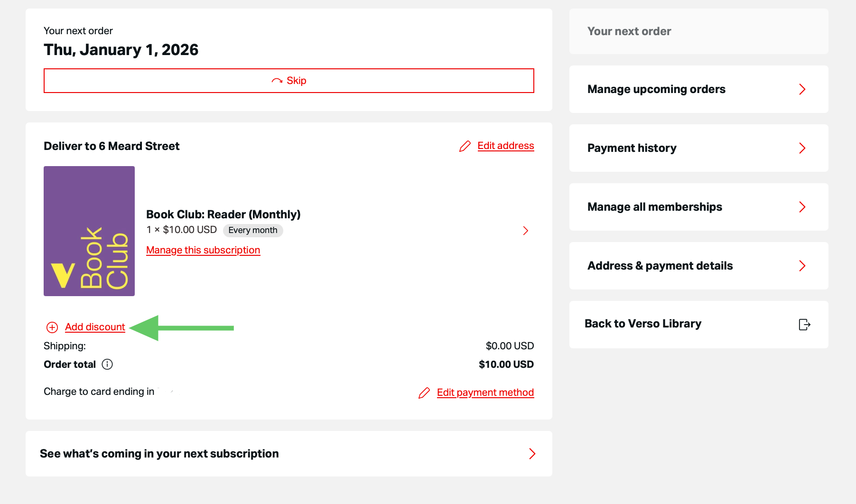Viewport: 856px width, 504px height.
Task: Open Manage upcoming orders menu item
Action: [656, 89]
